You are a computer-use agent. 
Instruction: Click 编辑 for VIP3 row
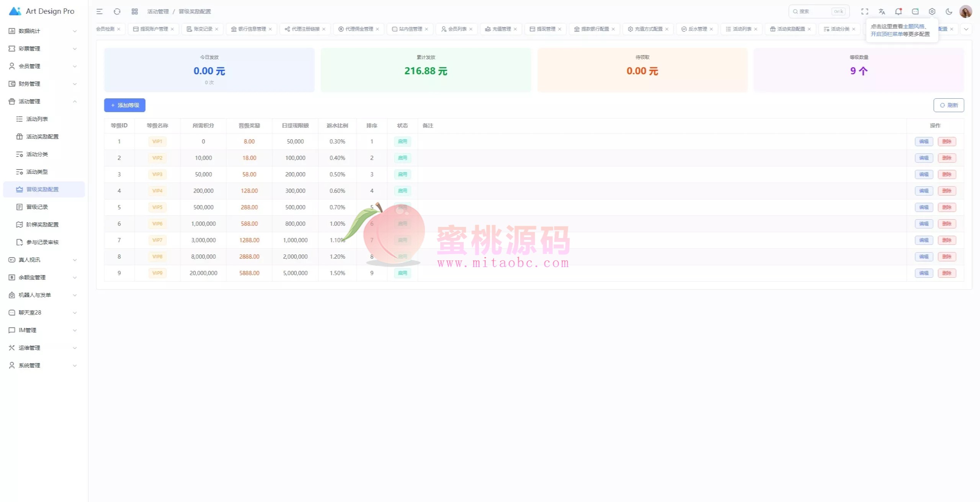pos(924,174)
